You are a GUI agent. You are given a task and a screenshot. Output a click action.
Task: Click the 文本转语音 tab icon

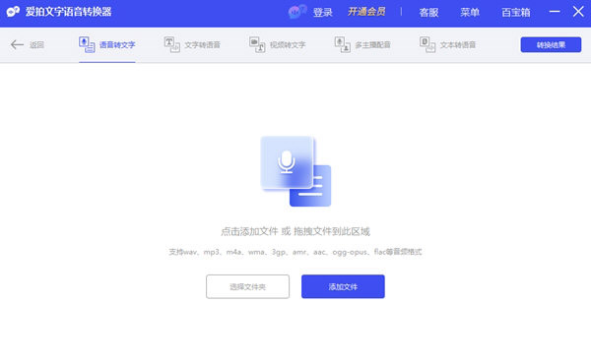(x=427, y=45)
